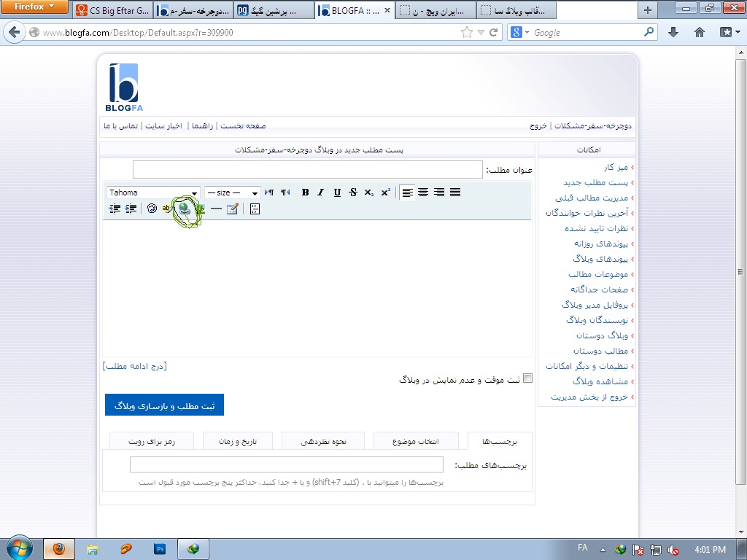Click the subscript icon
The width and height of the screenshot is (747, 560).
pyautogui.click(x=369, y=192)
